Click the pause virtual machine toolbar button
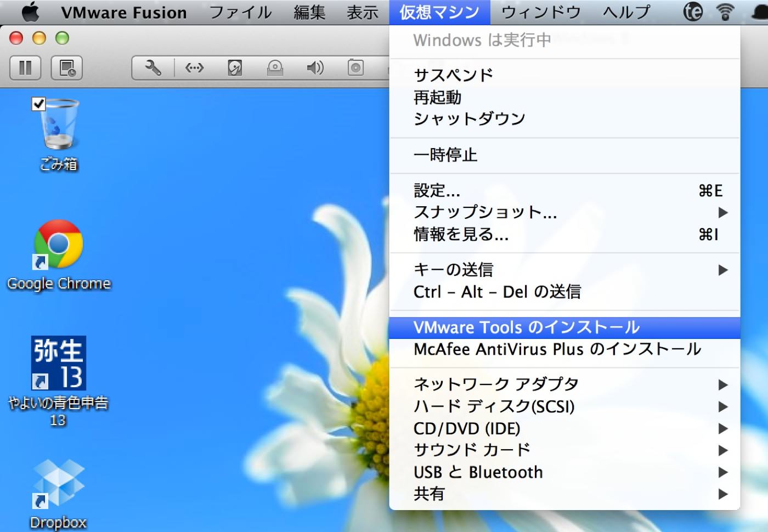The image size is (768, 532). tap(25, 68)
